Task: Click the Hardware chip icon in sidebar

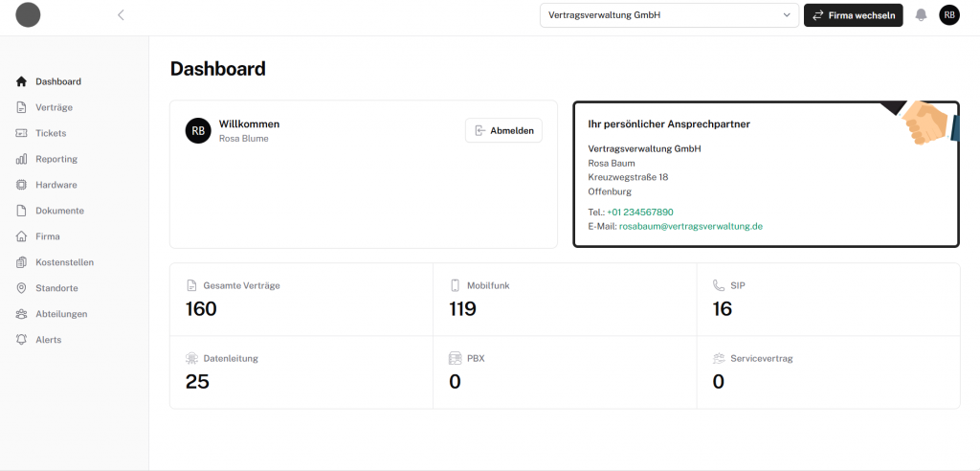Action: click(x=22, y=185)
